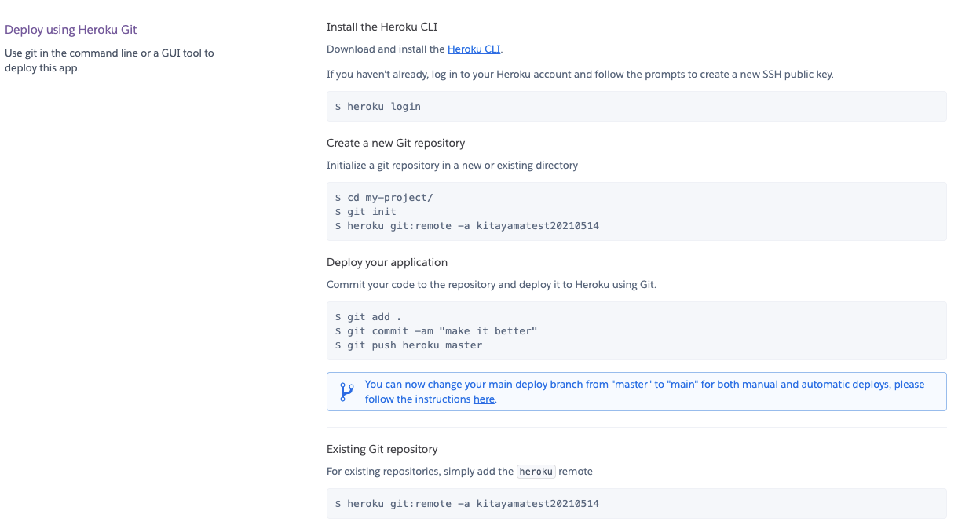
Task: Click the "Create a new Git repository" heading
Action: (x=396, y=143)
